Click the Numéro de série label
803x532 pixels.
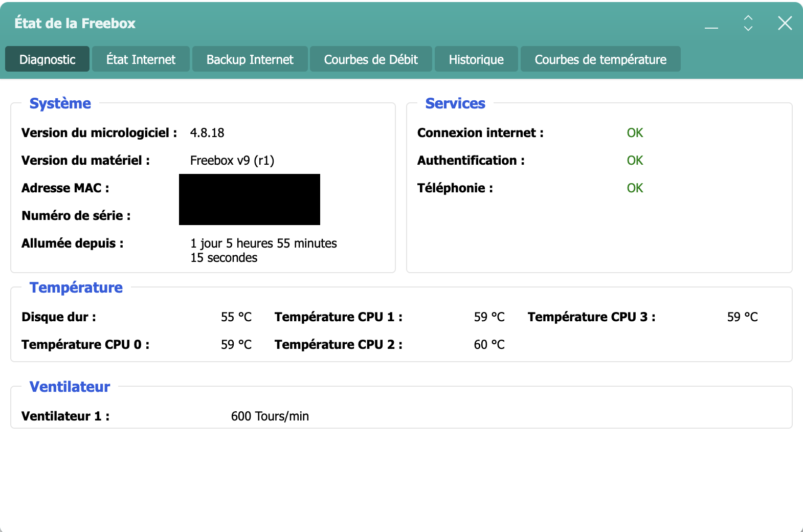[76, 216]
